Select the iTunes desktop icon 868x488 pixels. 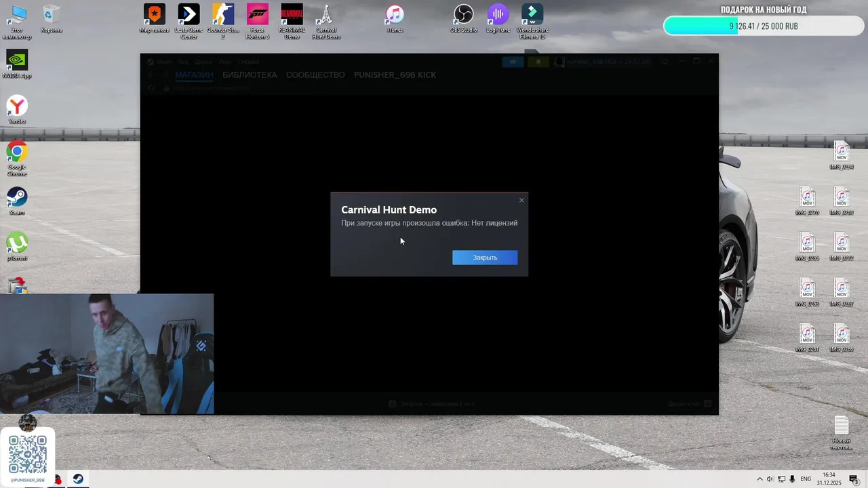395,19
